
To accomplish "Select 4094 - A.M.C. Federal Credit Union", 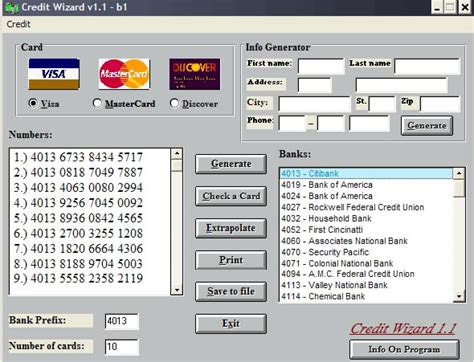I will tap(366, 274).
